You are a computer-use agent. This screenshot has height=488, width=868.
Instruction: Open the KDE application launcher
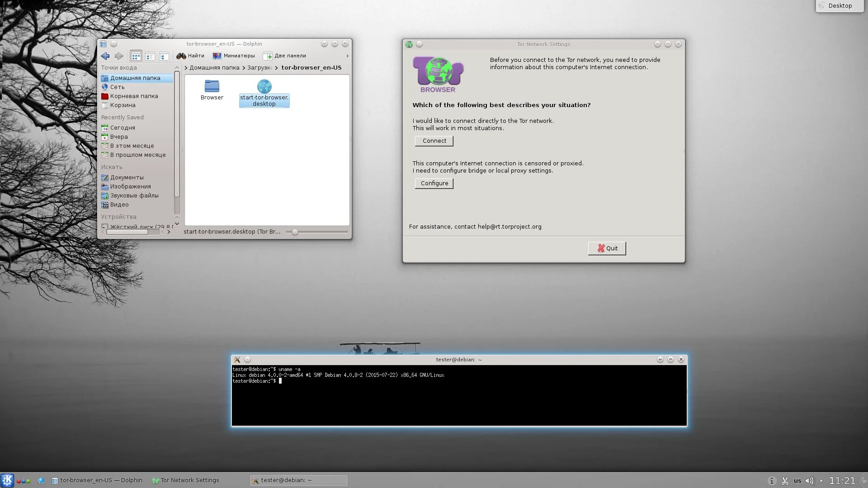point(7,480)
